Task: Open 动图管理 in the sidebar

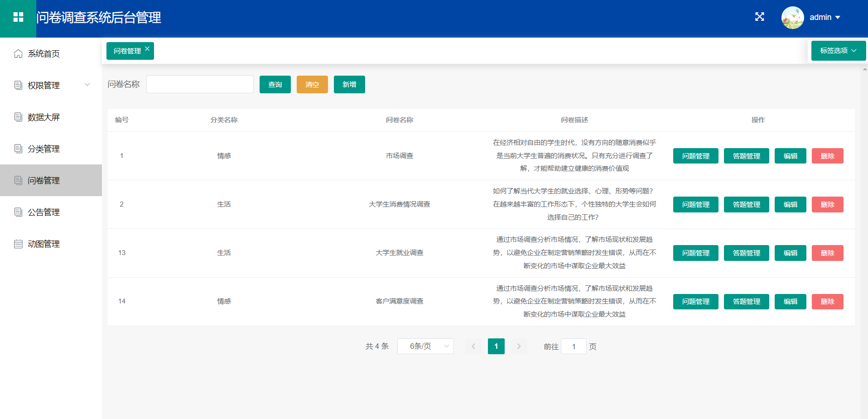Action: coord(51,244)
